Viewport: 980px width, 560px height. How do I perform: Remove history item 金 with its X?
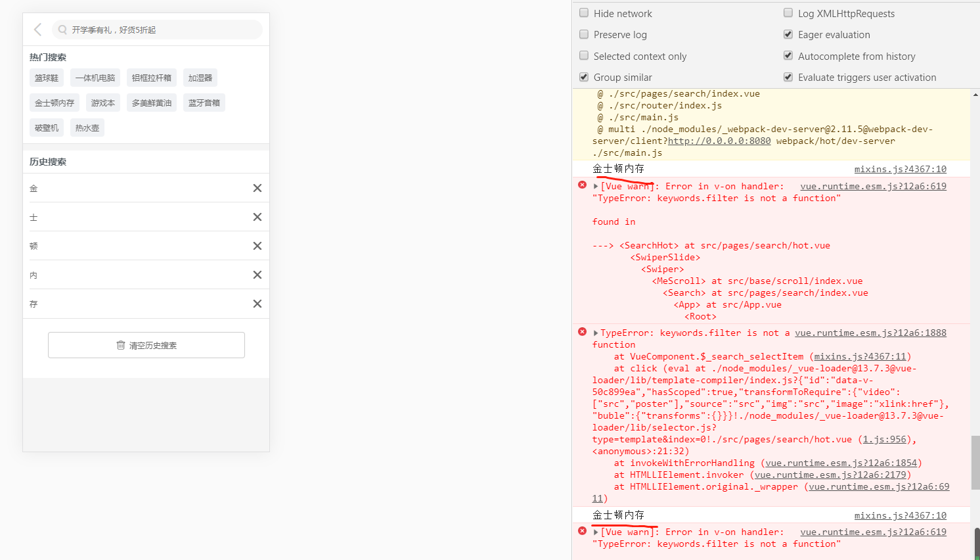[257, 188]
